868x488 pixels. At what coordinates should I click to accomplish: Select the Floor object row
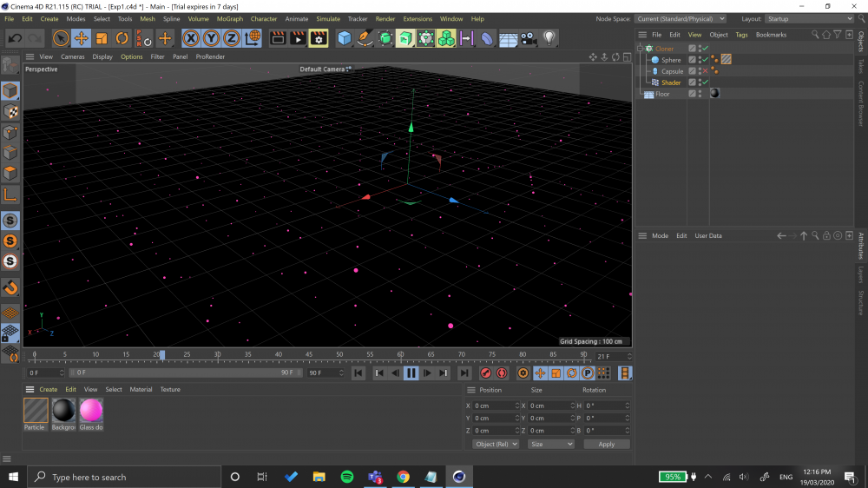point(745,94)
